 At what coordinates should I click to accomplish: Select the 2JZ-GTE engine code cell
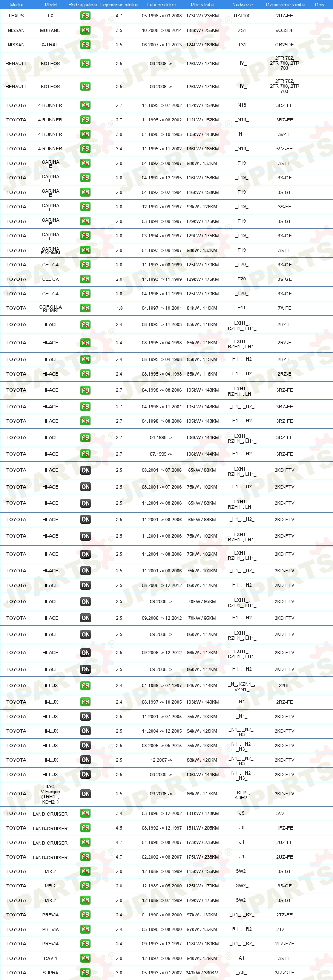[x=284, y=973]
